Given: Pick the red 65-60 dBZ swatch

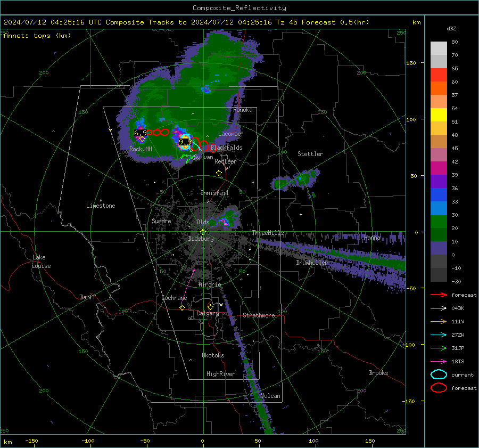Looking at the screenshot, I should (439, 75).
